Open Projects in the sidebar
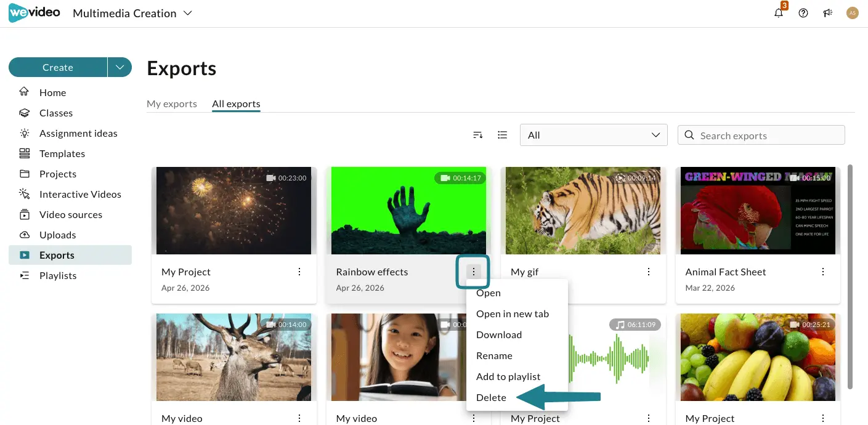The image size is (868, 425). [x=70, y=174]
